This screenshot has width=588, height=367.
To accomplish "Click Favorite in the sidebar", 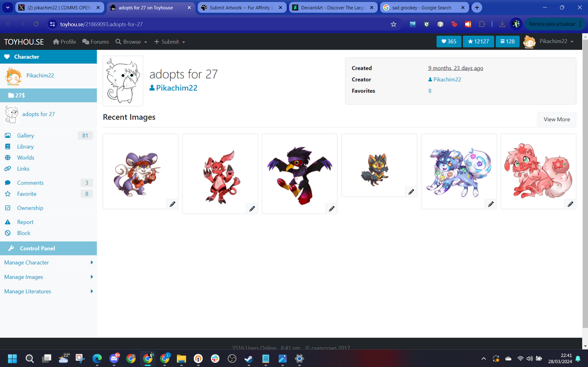I will point(27,194).
